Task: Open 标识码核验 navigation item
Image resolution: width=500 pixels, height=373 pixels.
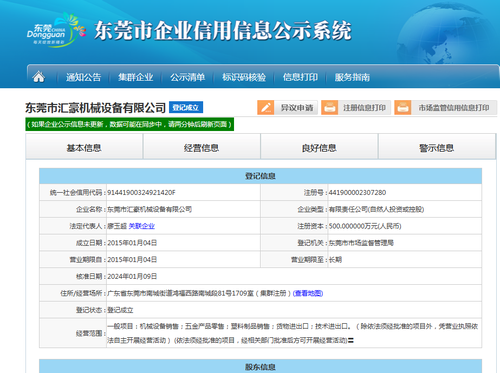Action: (x=244, y=77)
